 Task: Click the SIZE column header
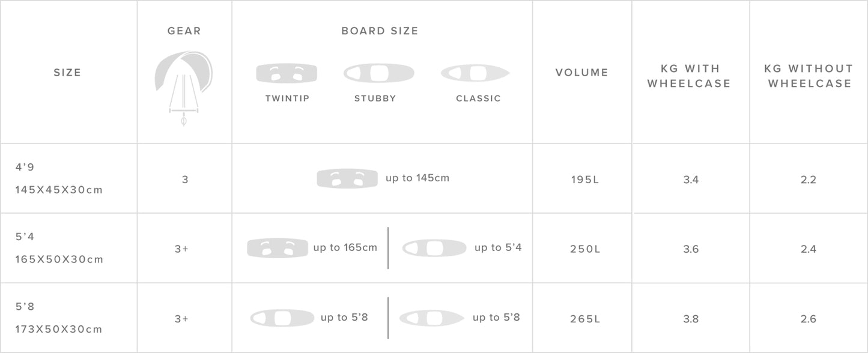(x=67, y=73)
